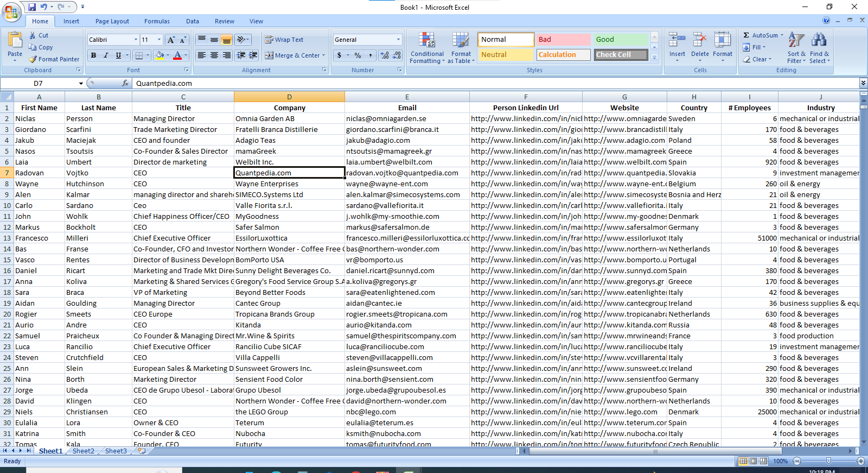This screenshot has height=473, width=868.
Task: Toggle Underline formatting
Action: [118, 55]
